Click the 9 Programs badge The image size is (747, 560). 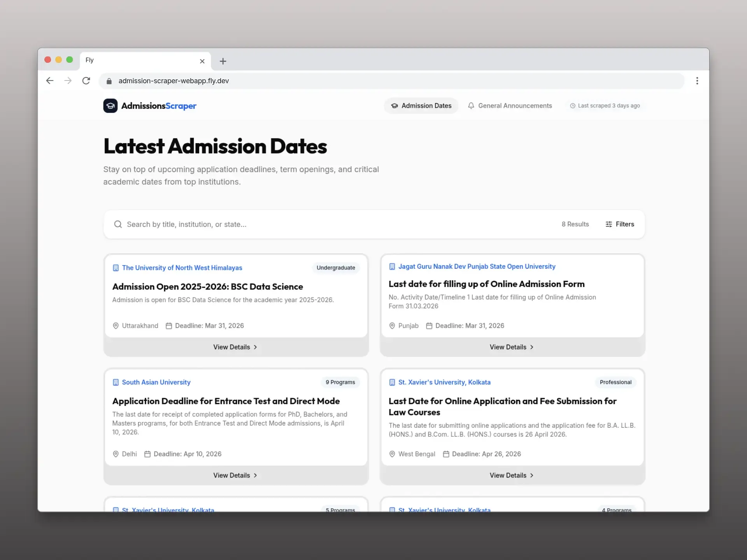tap(340, 382)
